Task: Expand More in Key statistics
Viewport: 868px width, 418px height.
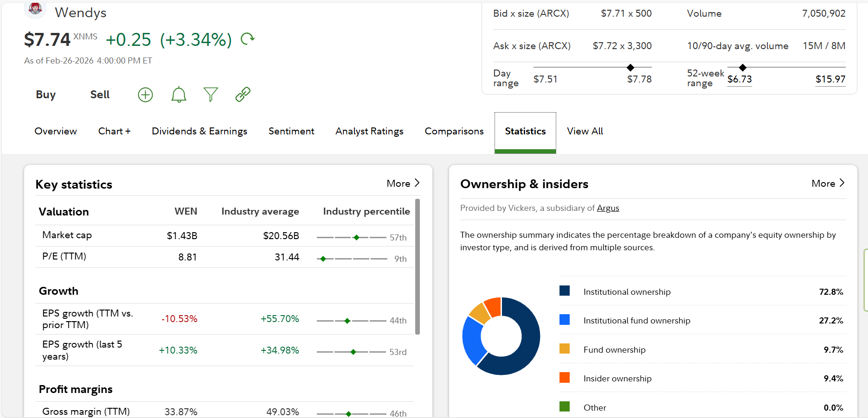Action: coord(403,184)
